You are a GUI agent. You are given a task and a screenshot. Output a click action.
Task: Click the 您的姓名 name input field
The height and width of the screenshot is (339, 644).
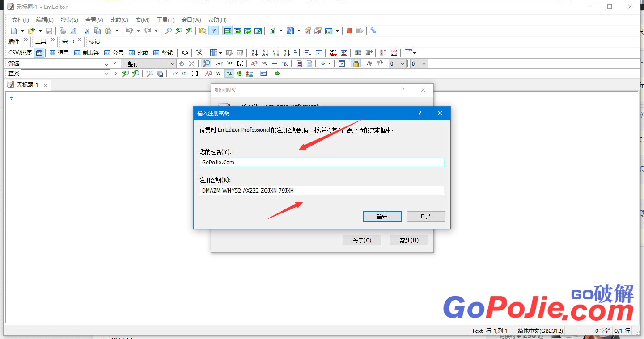click(322, 162)
